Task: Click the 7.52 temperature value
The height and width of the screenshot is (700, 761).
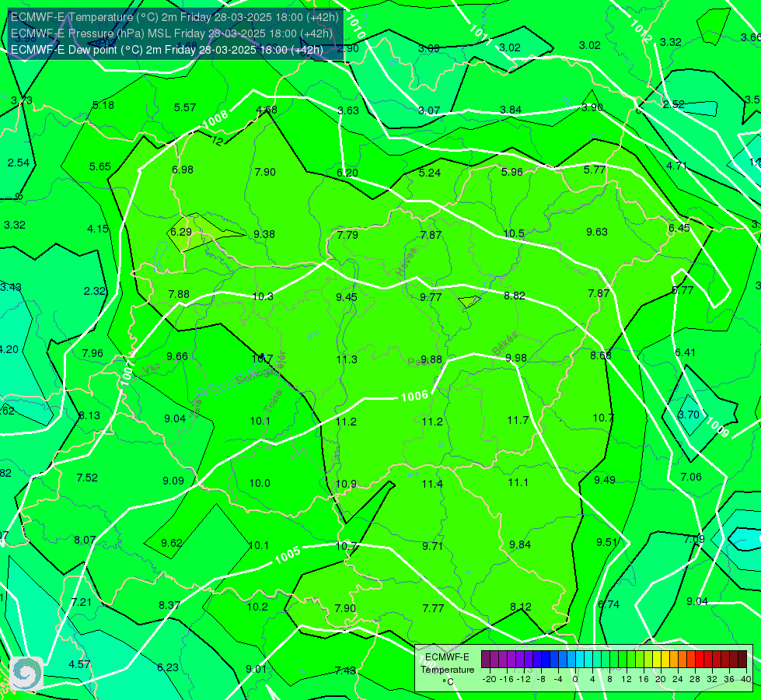Action: [87, 478]
